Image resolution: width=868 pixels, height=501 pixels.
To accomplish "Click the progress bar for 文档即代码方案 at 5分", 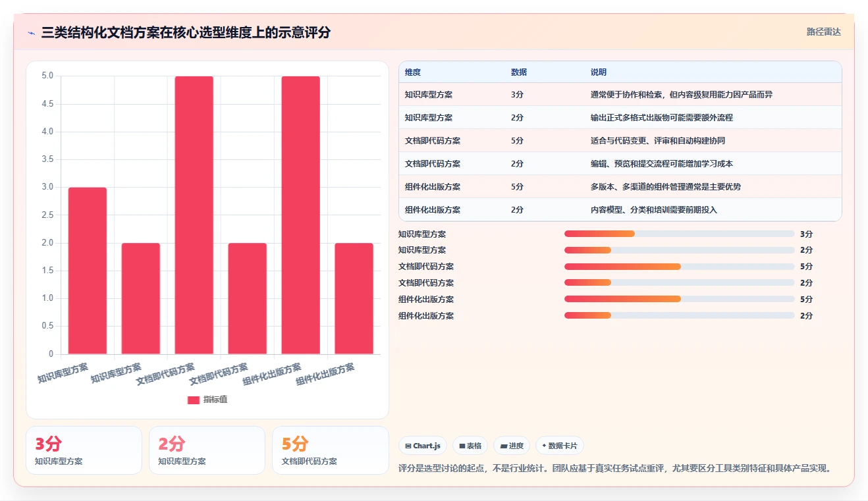I will tap(679, 267).
